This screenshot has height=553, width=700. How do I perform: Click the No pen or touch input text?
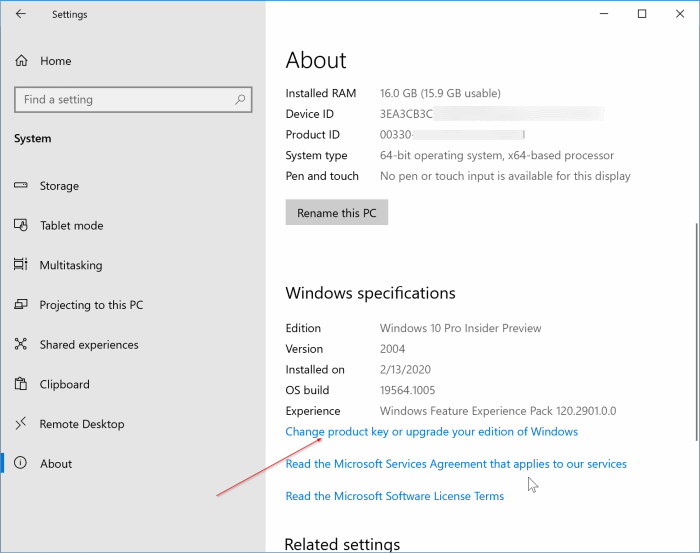pos(505,176)
